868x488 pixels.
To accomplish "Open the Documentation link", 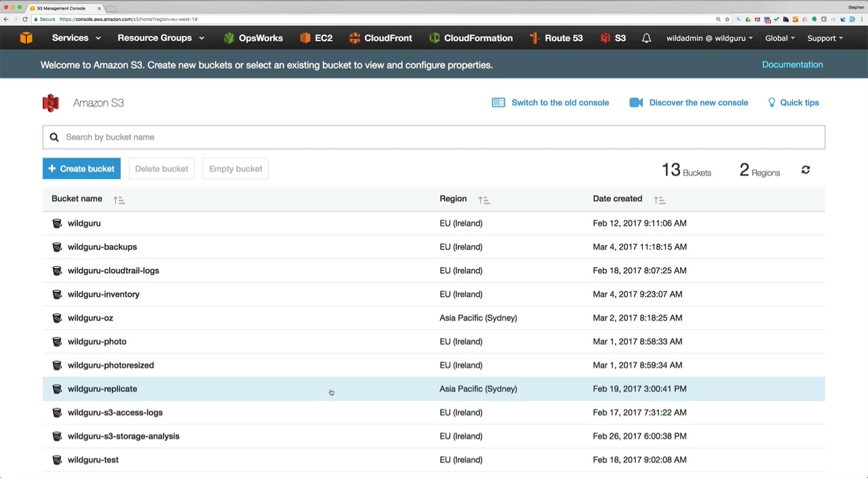I will (792, 64).
